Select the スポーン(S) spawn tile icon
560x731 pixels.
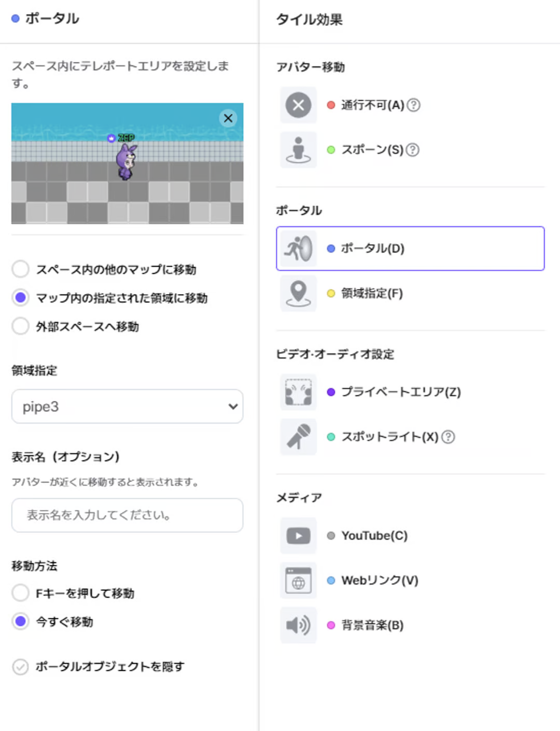[x=298, y=150]
